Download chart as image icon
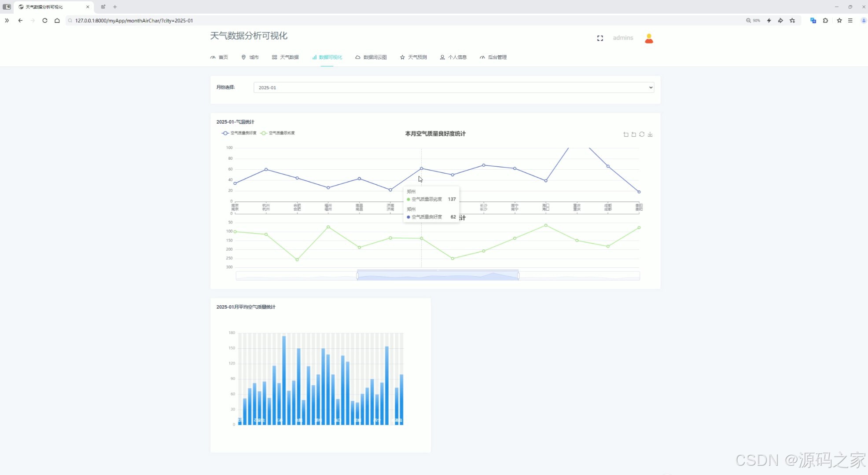The image size is (868, 475). [x=650, y=135]
